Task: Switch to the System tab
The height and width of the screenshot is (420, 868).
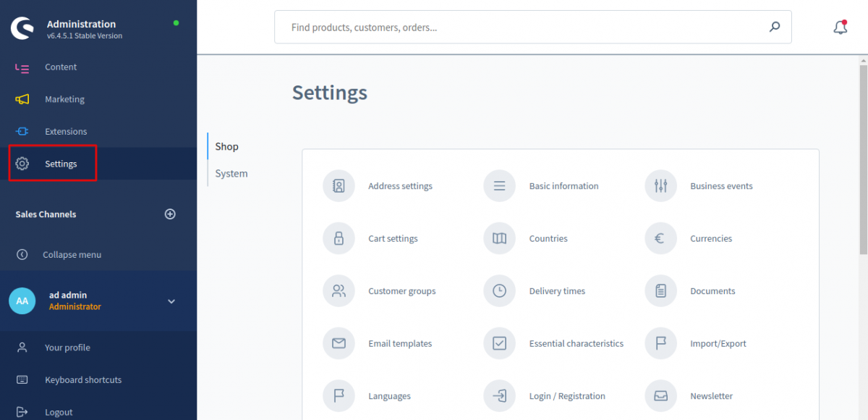Action: tap(231, 174)
